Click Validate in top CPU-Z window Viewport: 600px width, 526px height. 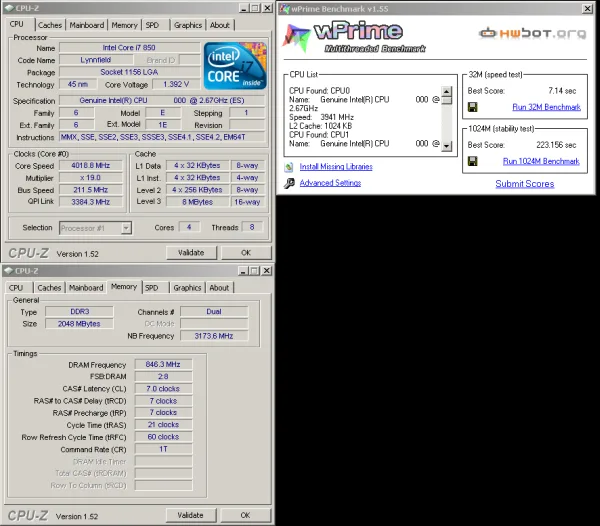tap(191, 253)
